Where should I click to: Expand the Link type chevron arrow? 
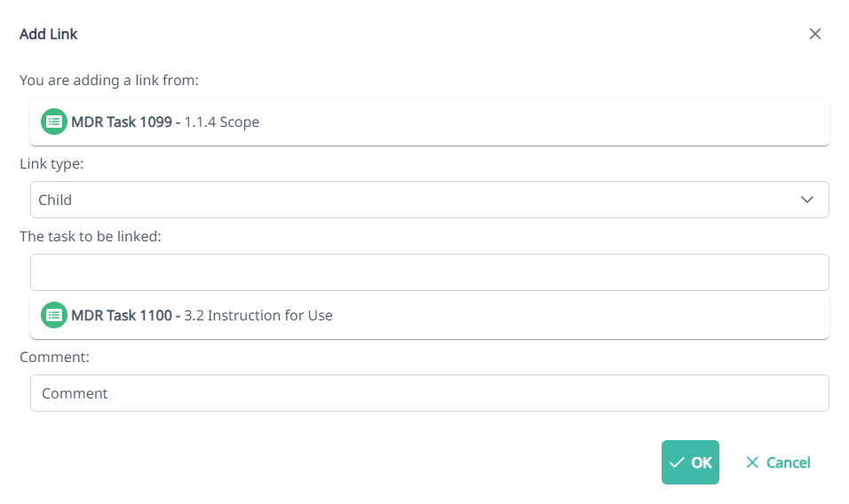tap(806, 200)
